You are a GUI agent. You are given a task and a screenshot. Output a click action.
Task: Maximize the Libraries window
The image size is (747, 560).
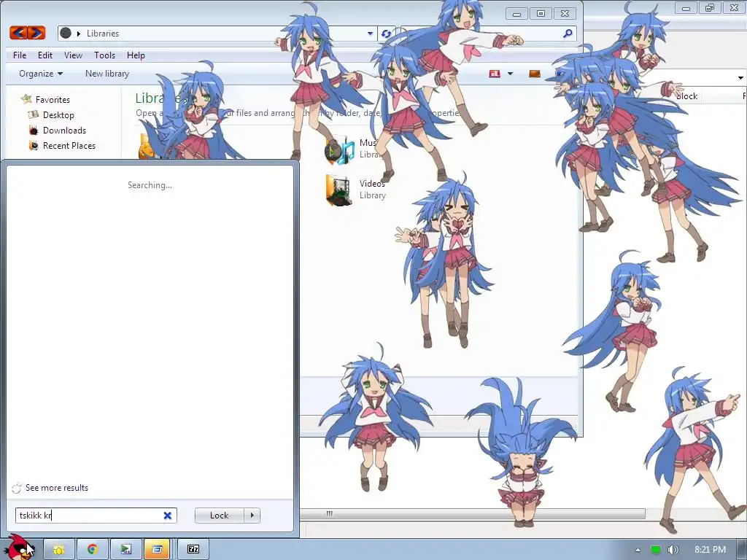click(x=541, y=13)
